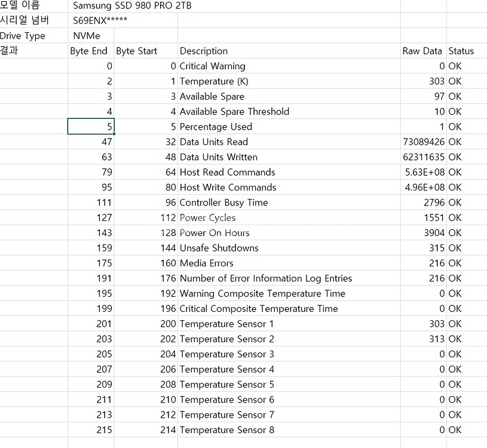The height and width of the screenshot is (448, 487).
Task: Select the Host Read Commands value 5.63E+08
Action: [425, 172]
